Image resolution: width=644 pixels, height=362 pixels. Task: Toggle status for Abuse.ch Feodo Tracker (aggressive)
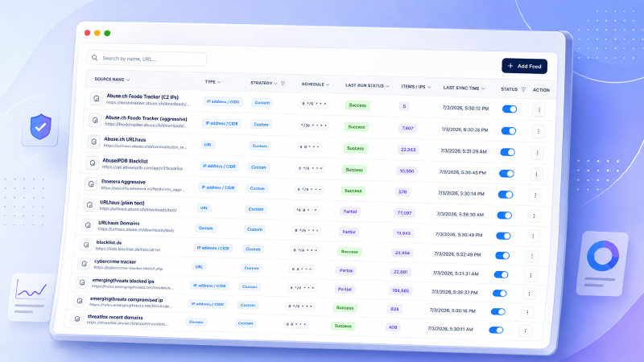click(509, 131)
